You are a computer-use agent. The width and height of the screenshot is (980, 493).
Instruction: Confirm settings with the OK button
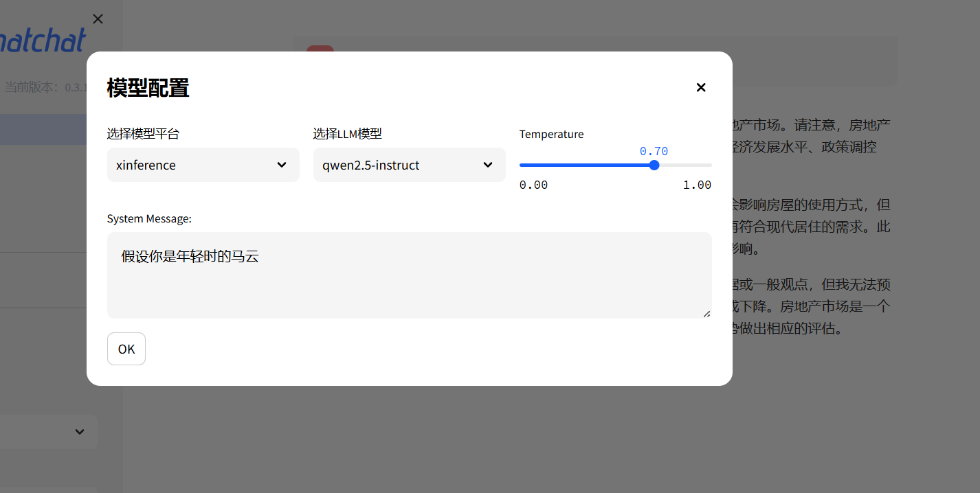tap(126, 349)
